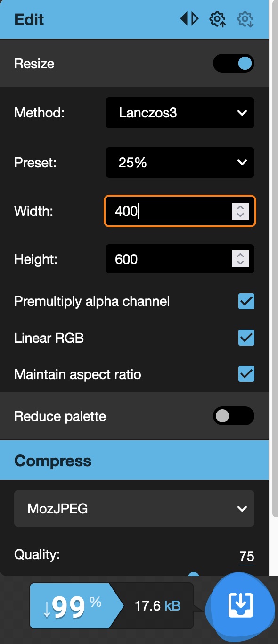Uncheck the Linear RGB option
The height and width of the screenshot is (644, 278).
246,338
